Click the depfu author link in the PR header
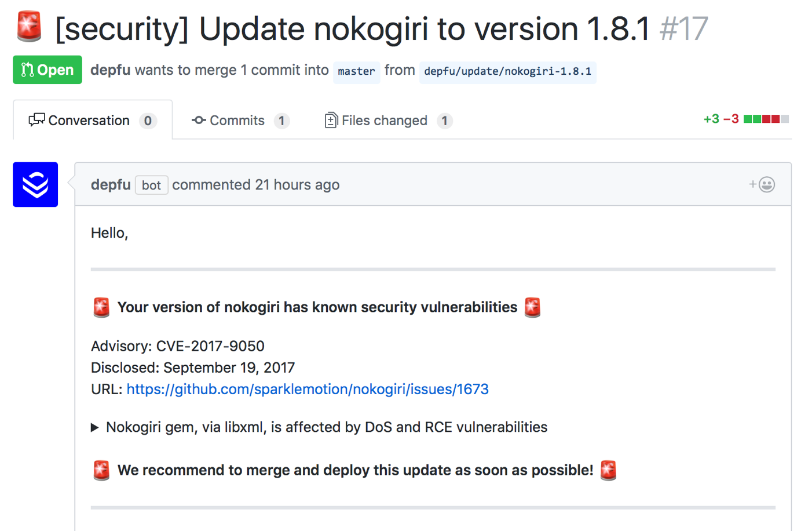The height and width of the screenshot is (531, 812). click(110, 70)
